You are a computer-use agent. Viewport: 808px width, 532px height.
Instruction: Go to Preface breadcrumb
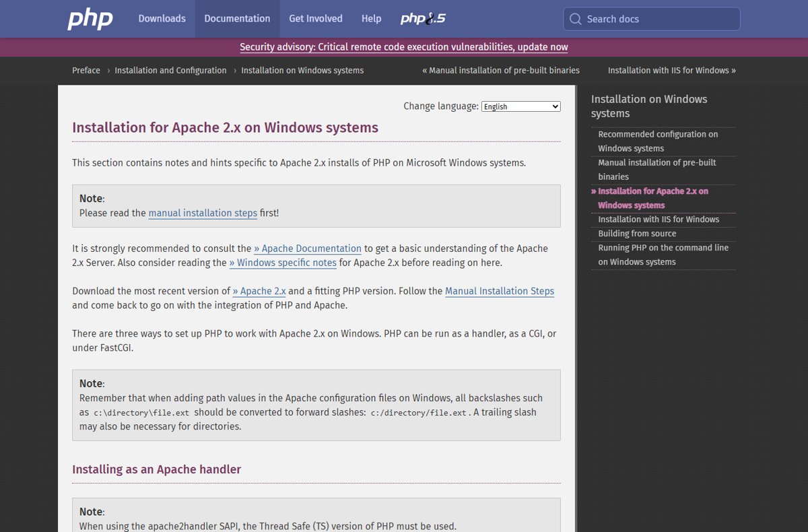[x=86, y=70]
